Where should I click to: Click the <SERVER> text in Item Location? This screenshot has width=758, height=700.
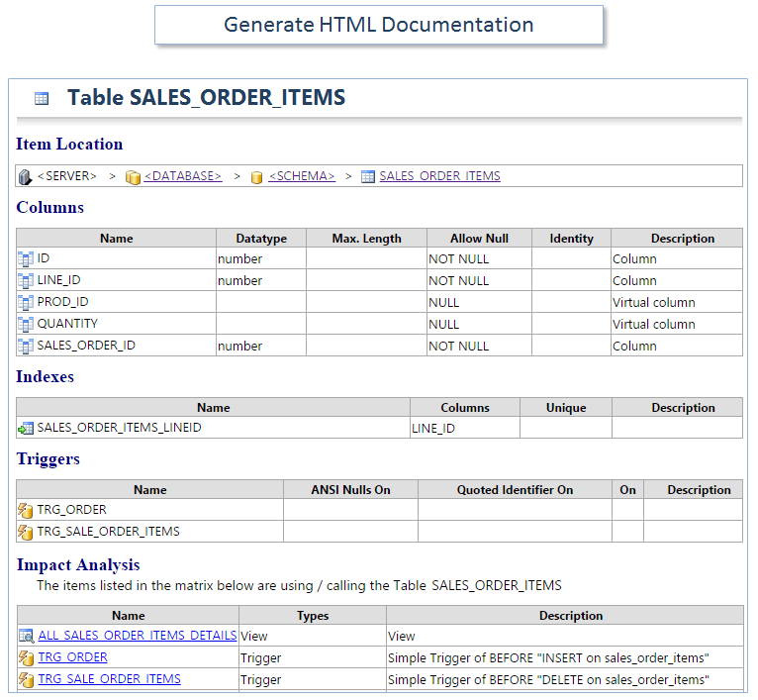point(67,175)
